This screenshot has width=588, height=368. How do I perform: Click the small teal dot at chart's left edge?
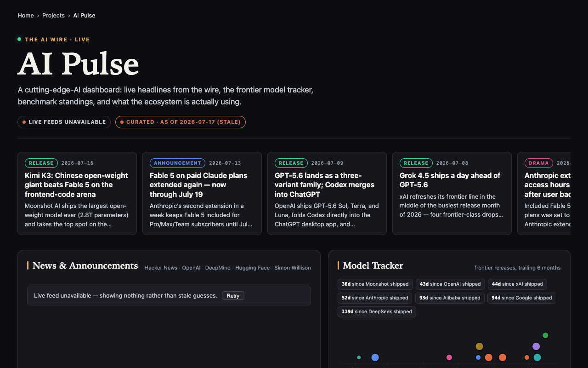359,357
